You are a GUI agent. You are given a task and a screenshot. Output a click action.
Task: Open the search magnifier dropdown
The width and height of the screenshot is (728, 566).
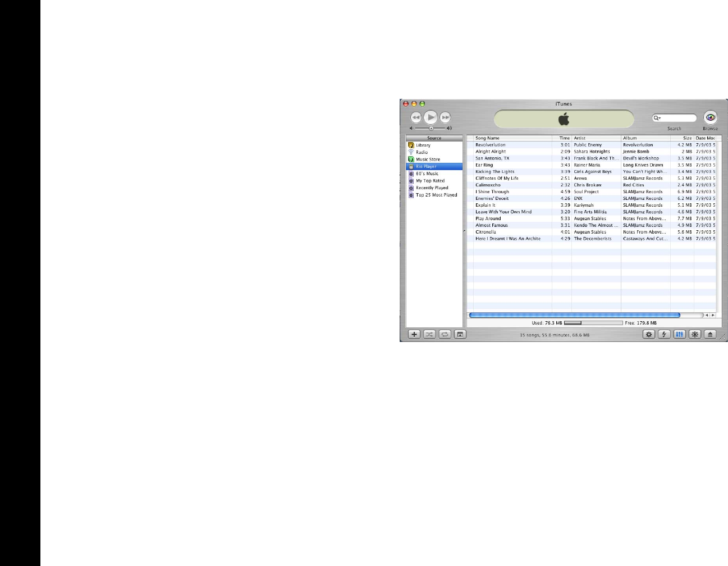coord(657,118)
